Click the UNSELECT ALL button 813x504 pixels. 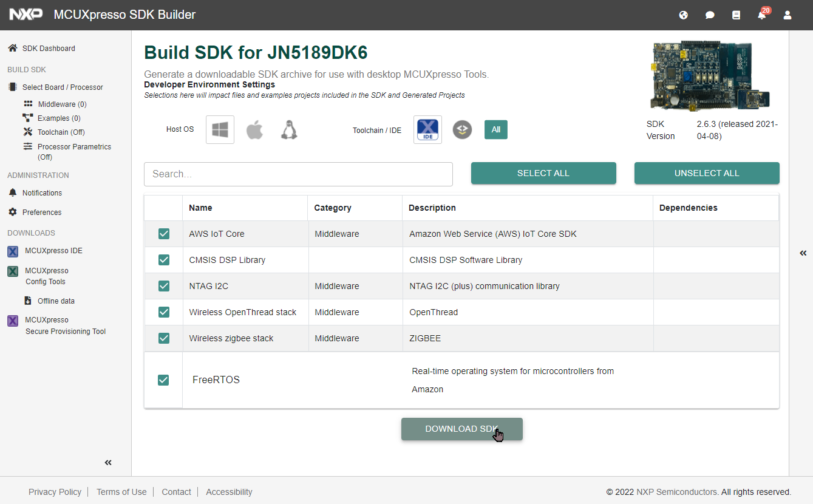[707, 173]
